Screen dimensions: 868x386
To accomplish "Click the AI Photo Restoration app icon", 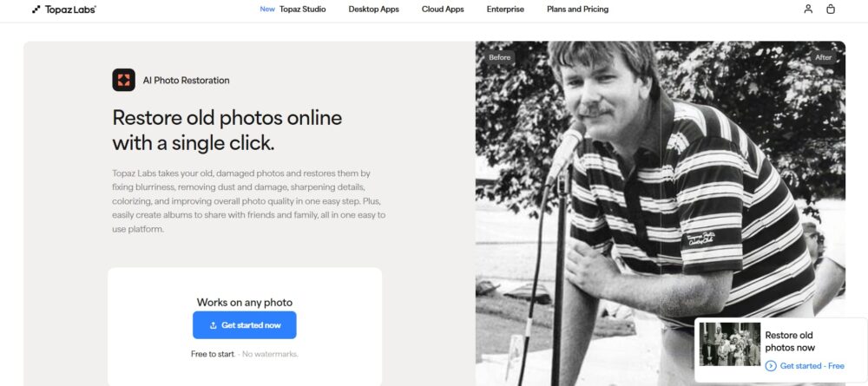I will (x=123, y=81).
